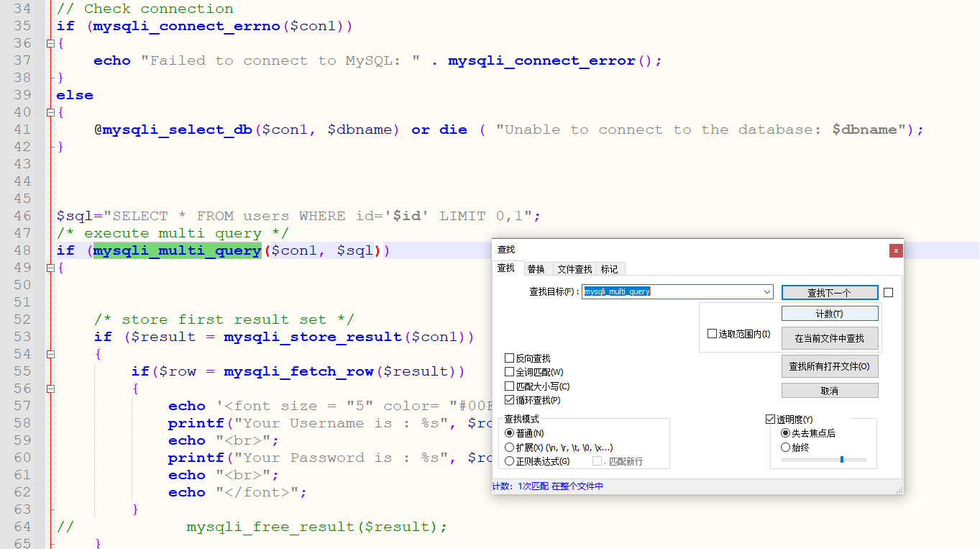Screen dimensions: 980x549
Task: Click the "// Check connection" comment
Action: coord(145,9)
